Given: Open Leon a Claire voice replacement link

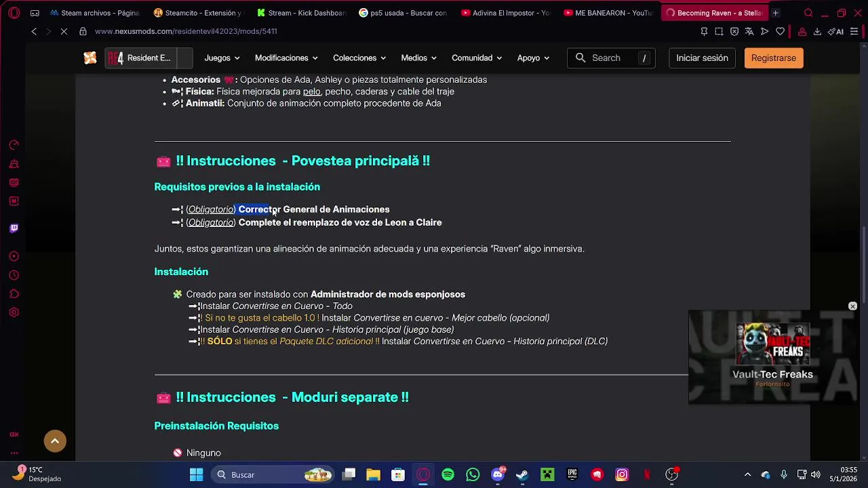Looking at the screenshot, I should (x=340, y=222).
